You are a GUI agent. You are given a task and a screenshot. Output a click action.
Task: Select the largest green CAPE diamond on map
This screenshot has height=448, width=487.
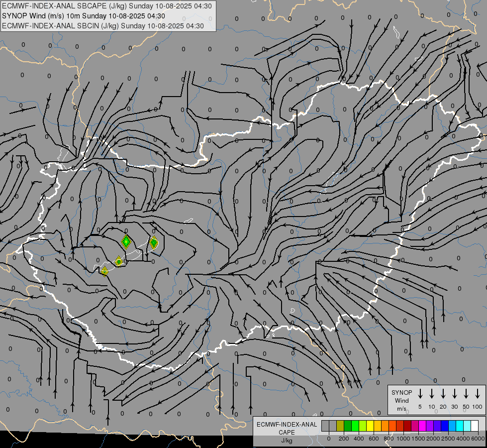click(126, 241)
